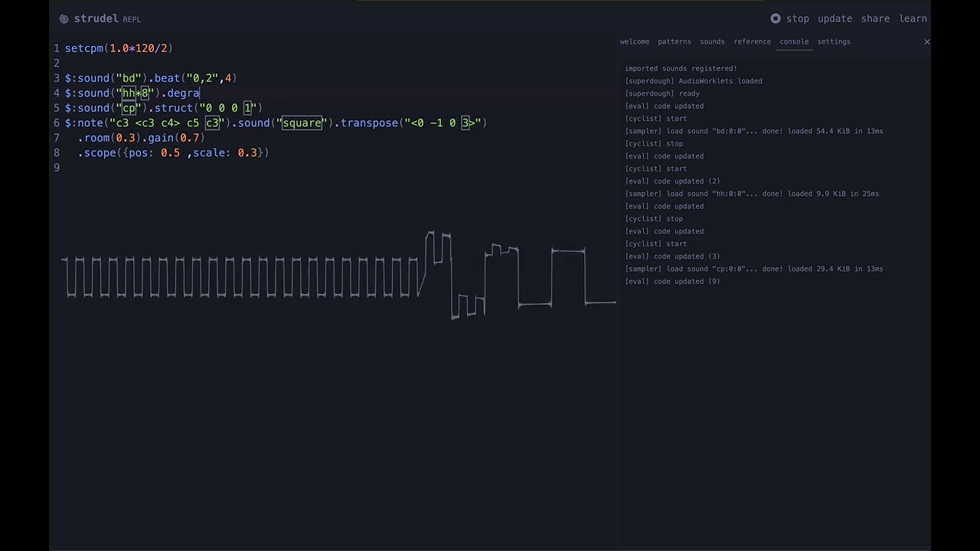Screen dimensions: 980x551
Task: Click the hh:0:0 sampler load log line
Action: click(x=752, y=194)
